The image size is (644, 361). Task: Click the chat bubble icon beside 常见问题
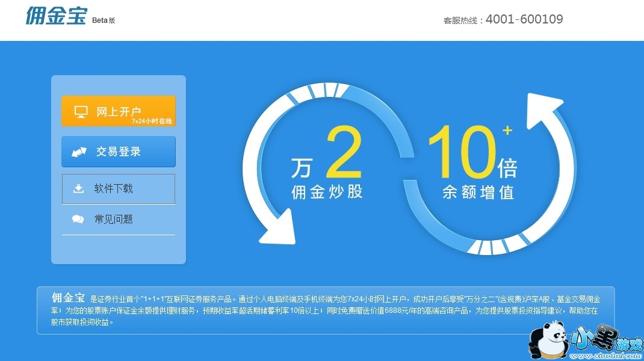coord(78,220)
